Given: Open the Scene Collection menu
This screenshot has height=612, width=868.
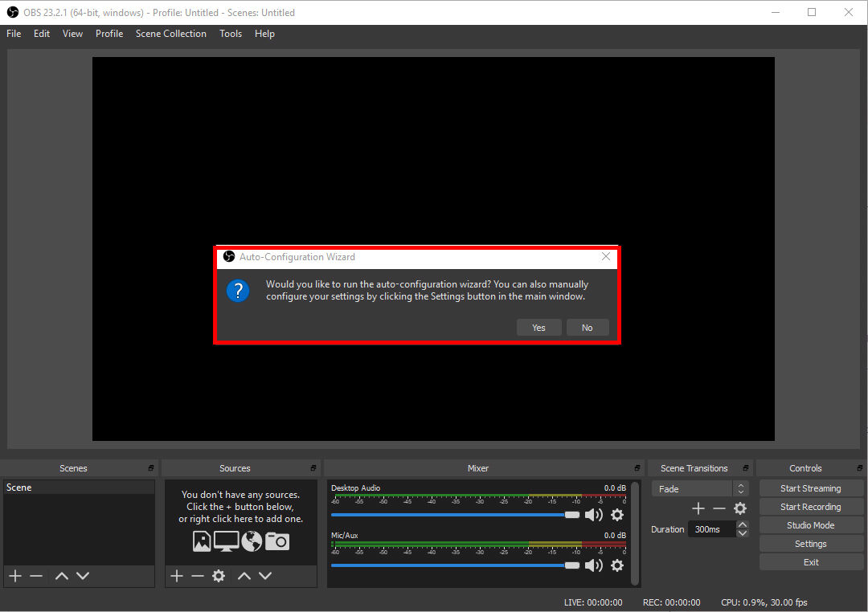Looking at the screenshot, I should [x=170, y=34].
